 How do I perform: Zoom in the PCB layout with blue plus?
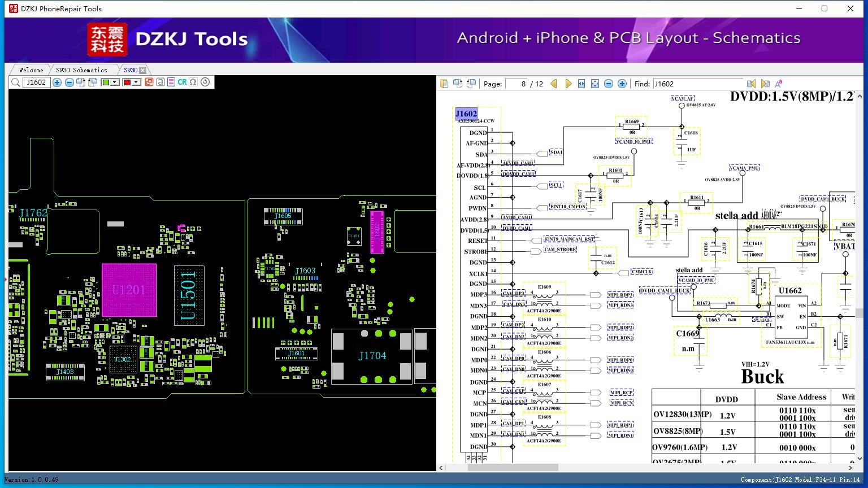pyautogui.click(x=57, y=82)
